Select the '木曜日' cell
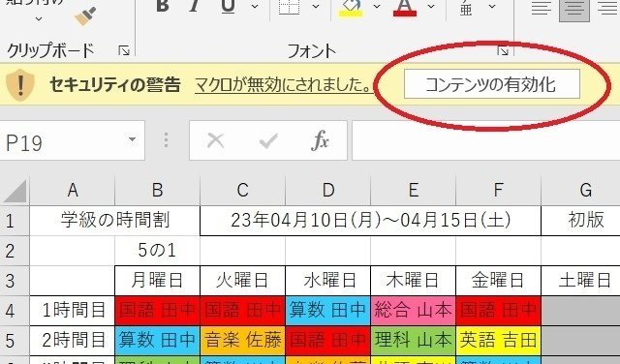This screenshot has width=620, height=364. click(x=414, y=281)
